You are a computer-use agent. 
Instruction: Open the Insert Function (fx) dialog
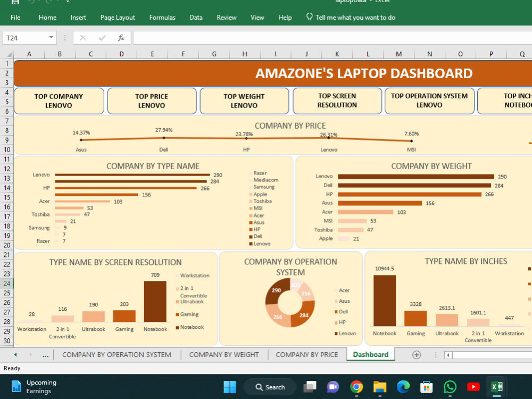121,37
